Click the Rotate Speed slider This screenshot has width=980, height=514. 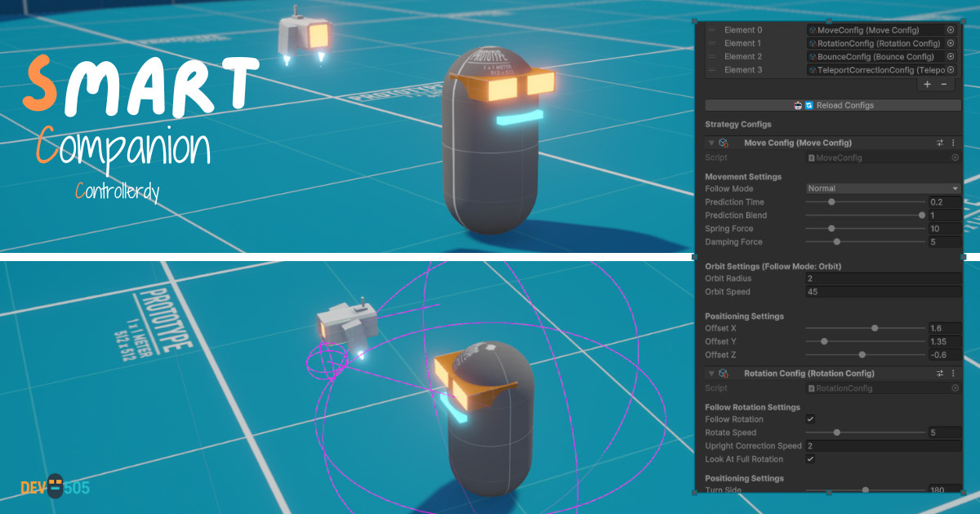[x=864, y=432]
